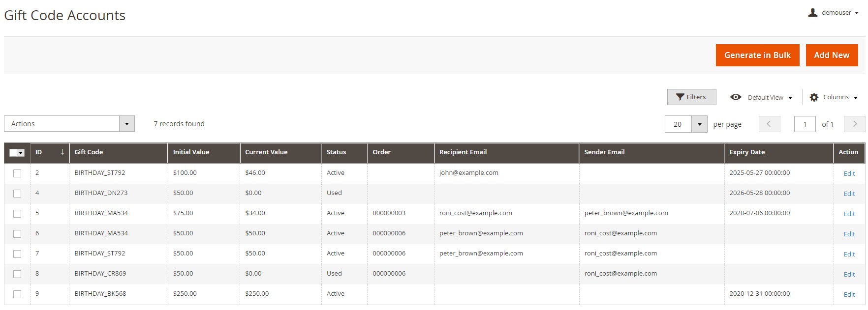Sort by Initial Value column header
This screenshot has width=868, height=310.
coord(204,152)
